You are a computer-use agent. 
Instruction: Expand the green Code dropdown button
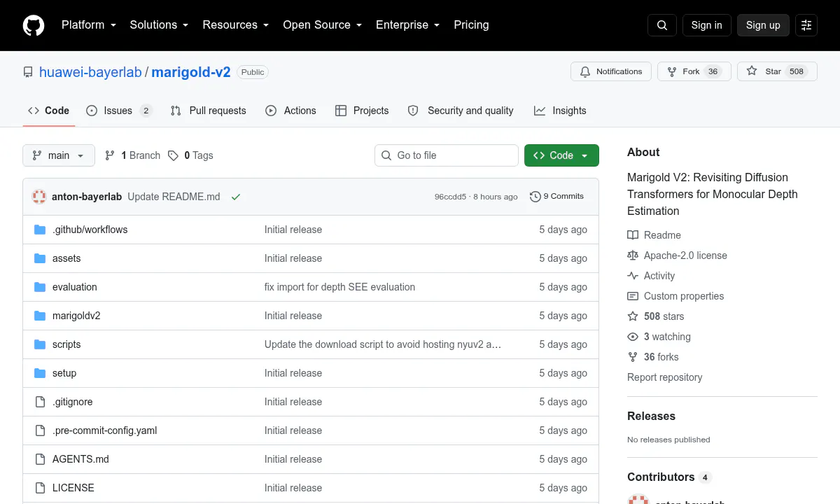561,155
